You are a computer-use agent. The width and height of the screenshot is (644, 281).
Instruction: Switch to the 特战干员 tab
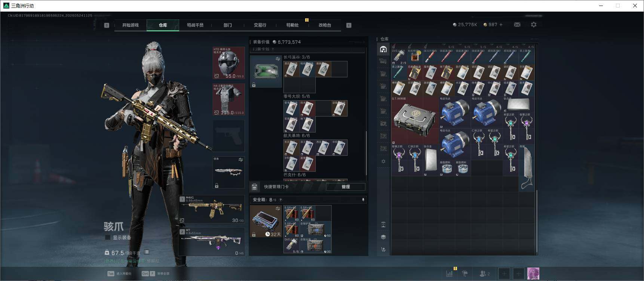[x=195, y=25]
